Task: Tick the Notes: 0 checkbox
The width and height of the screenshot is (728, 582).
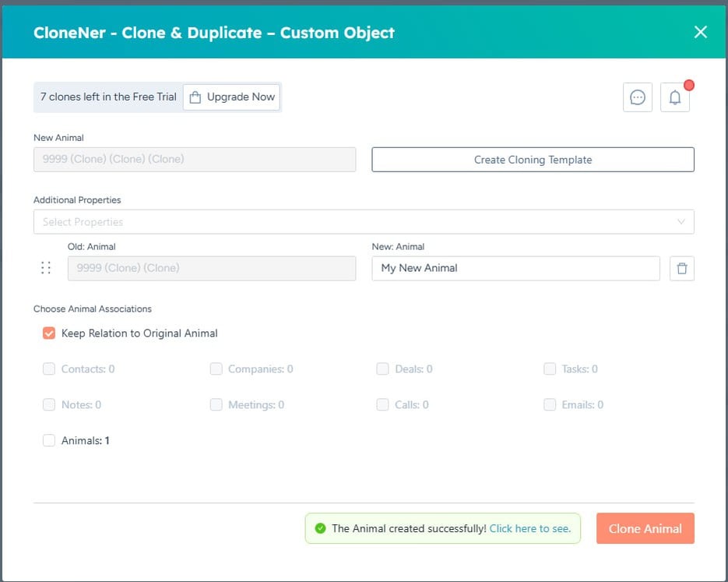Action: tap(49, 404)
